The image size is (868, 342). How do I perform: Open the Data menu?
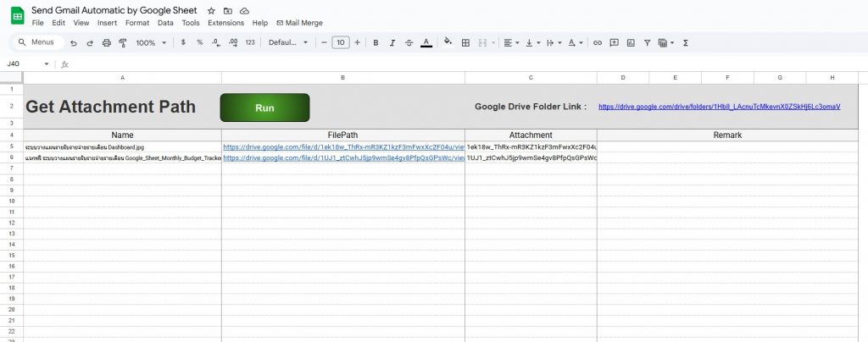165,23
